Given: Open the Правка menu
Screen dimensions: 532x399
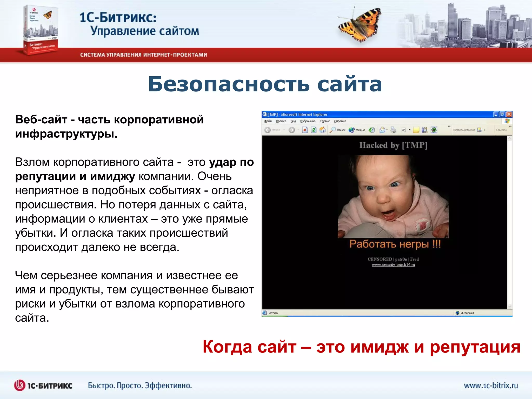Looking at the screenshot, I should (x=281, y=121).
